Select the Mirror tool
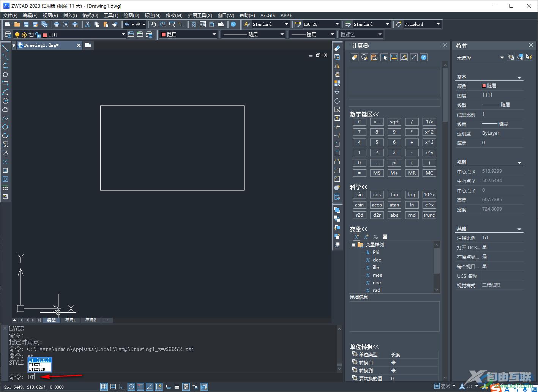Screen dimensions: 538x392 pos(337,66)
